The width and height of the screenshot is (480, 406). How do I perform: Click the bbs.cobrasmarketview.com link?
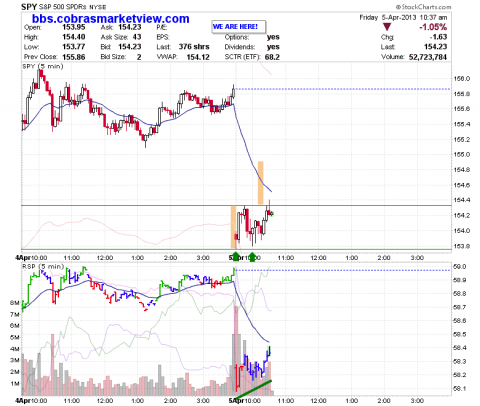point(111,19)
